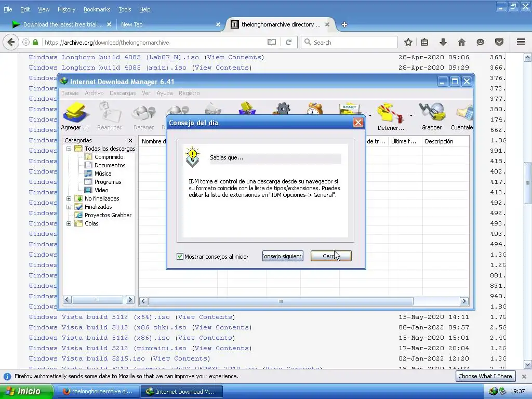Click View Contents for Vista build 5112 (x64)

[205, 317]
